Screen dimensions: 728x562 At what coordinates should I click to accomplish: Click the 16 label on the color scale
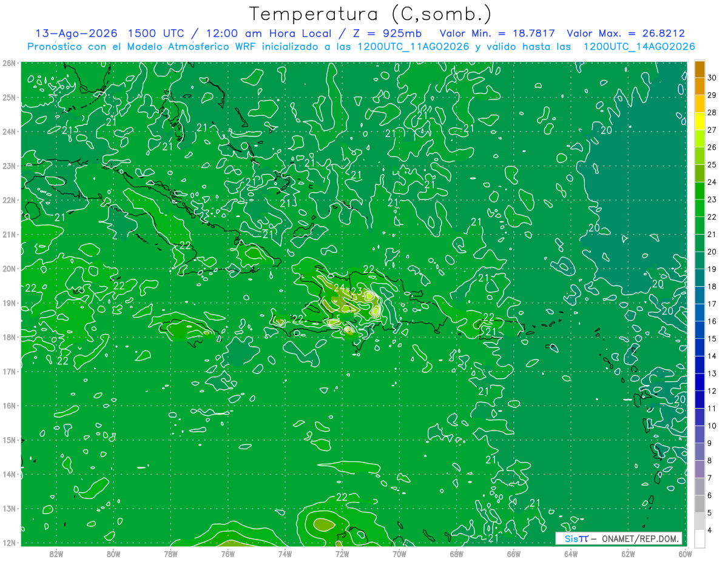pos(712,321)
